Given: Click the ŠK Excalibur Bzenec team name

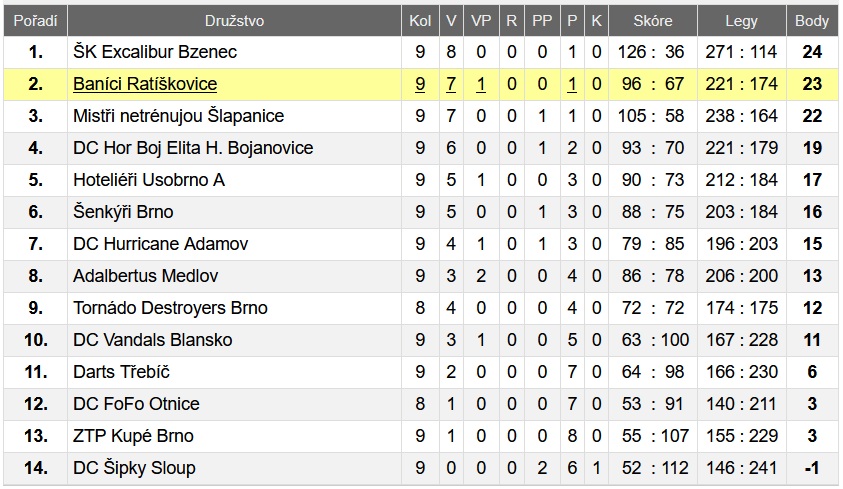Looking at the screenshot, I should (155, 52).
